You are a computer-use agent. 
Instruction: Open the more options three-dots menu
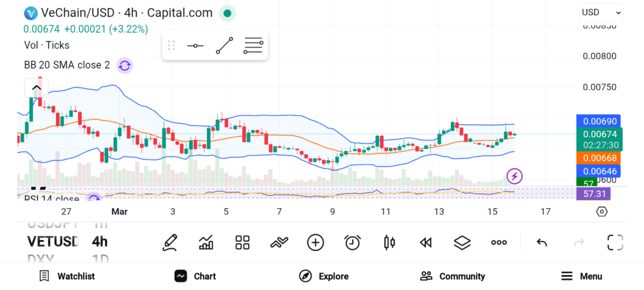(x=499, y=242)
